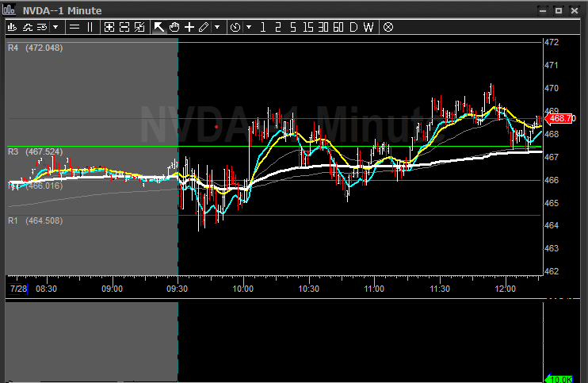Click the 465 price axis label
Viewport: 588px width, 383px height.
pyautogui.click(x=552, y=203)
